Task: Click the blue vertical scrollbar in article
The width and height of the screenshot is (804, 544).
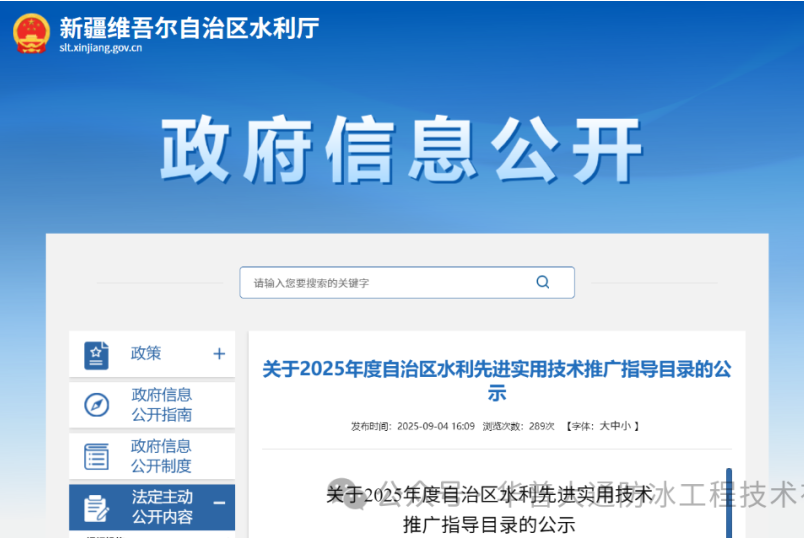Action: pos(729,503)
